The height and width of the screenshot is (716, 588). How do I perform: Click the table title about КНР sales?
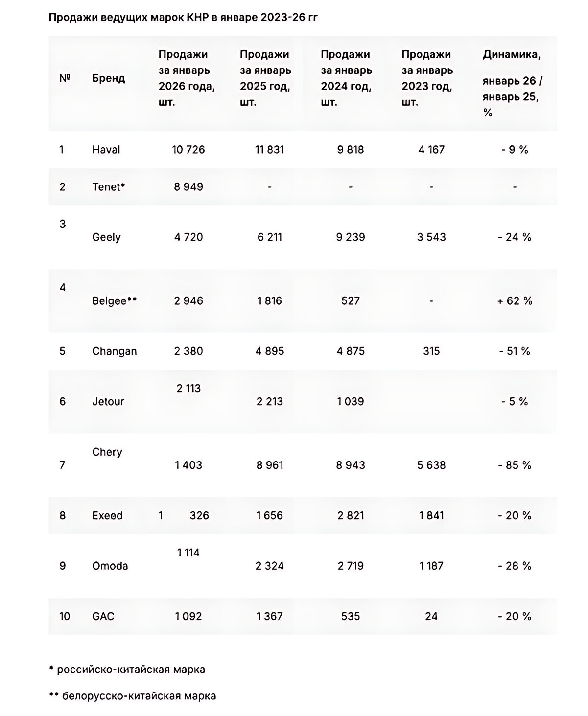183,18
